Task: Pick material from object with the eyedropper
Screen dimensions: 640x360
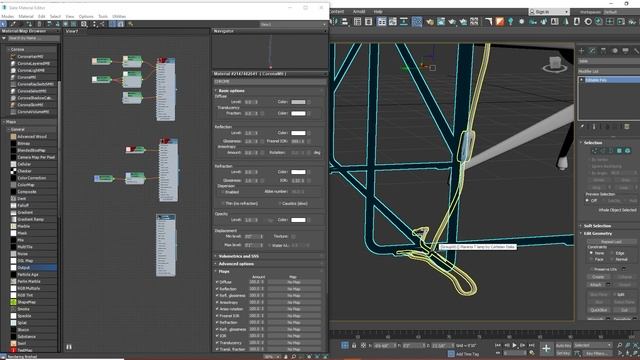Action: 13,24
